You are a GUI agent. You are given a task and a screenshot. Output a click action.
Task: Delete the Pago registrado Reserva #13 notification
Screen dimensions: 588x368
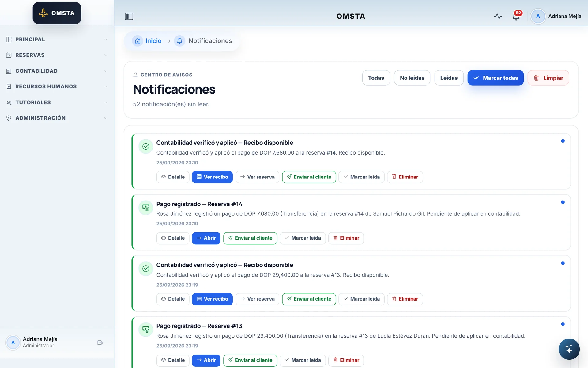(x=346, y=360)
